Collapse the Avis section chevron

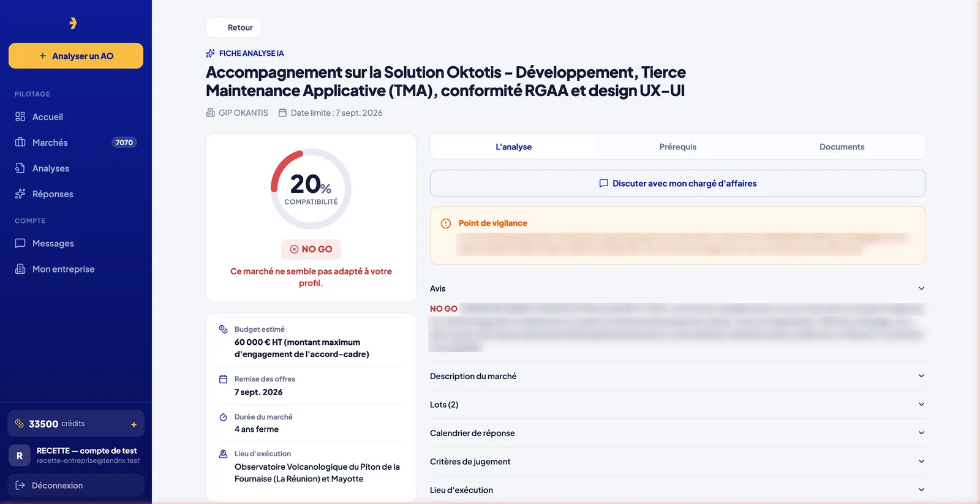tap(921, 288)
